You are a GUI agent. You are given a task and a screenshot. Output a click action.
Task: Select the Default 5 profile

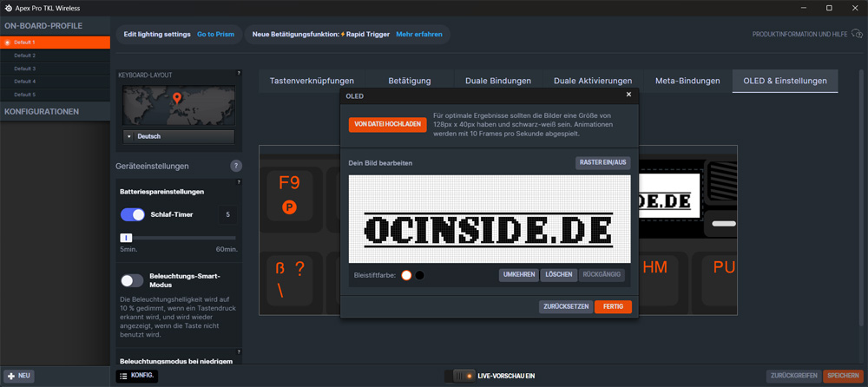pyautogui.click(x=55, y=95)
